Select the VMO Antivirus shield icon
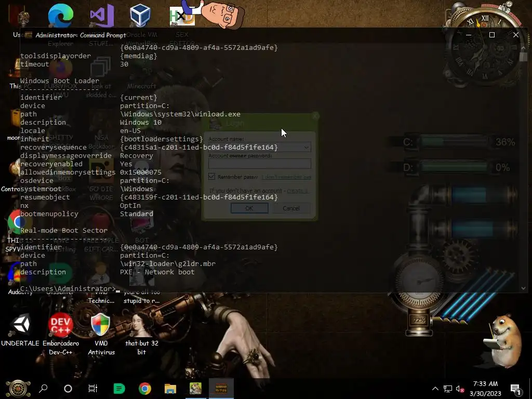The image size is (532, 399). click(101, 324)
